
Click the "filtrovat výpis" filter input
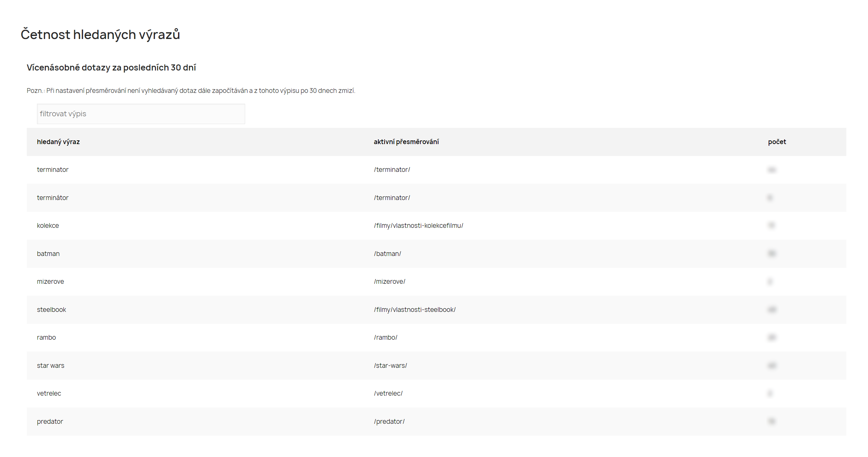coord(141,114)
